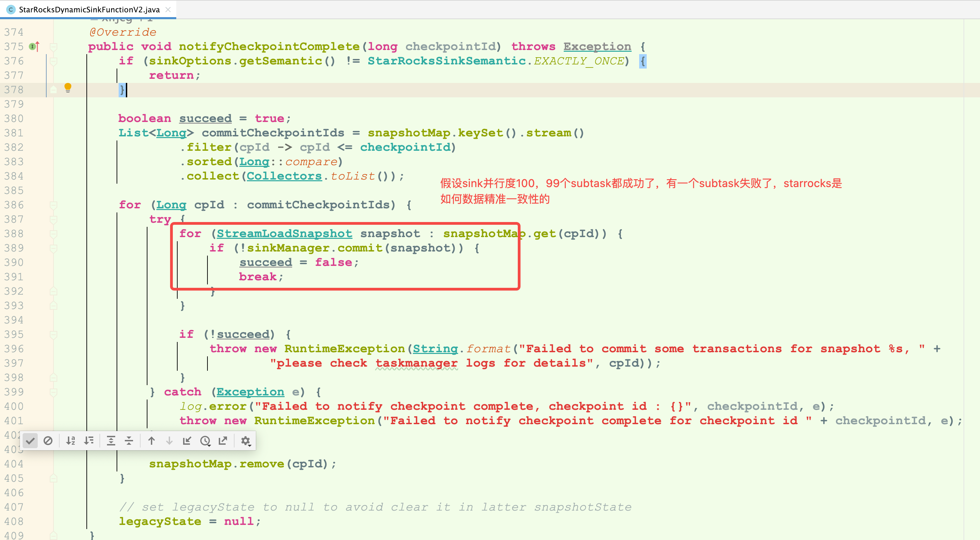The height and width of the screenshot is (540, 980).
Task: Click the Long::compare reference on line 383
Action: pyautogui.click(x=288, y=162)
